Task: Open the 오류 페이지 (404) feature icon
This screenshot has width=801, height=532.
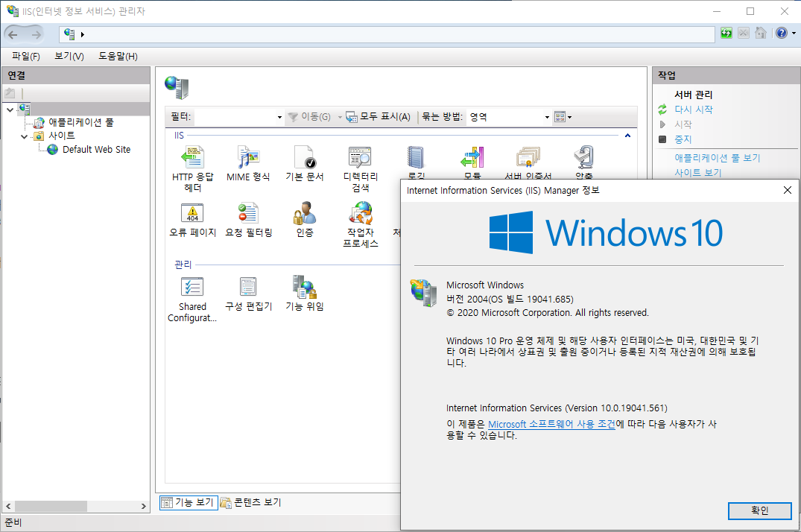Action: click(x=192, y=213)
